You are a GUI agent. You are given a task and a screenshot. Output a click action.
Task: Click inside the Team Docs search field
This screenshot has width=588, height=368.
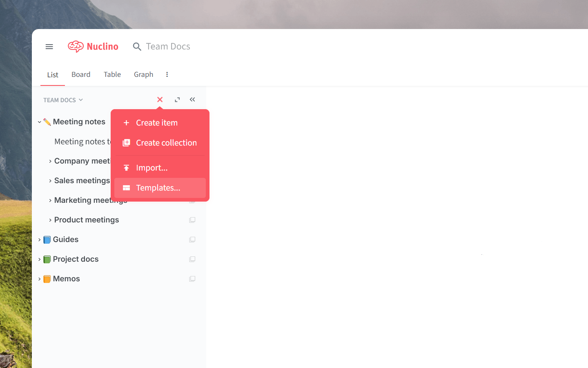[x=167, y=47]
